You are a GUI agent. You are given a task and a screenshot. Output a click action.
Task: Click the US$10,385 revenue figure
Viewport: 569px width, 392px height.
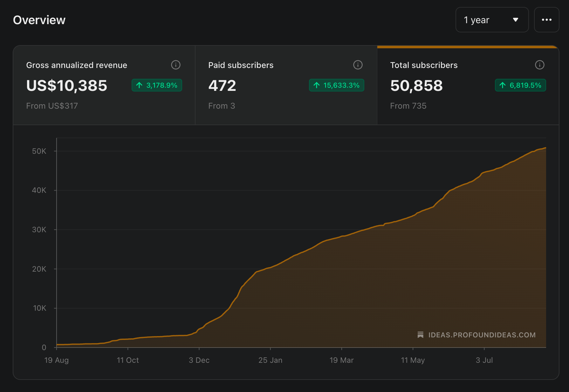tap(67, 85)
